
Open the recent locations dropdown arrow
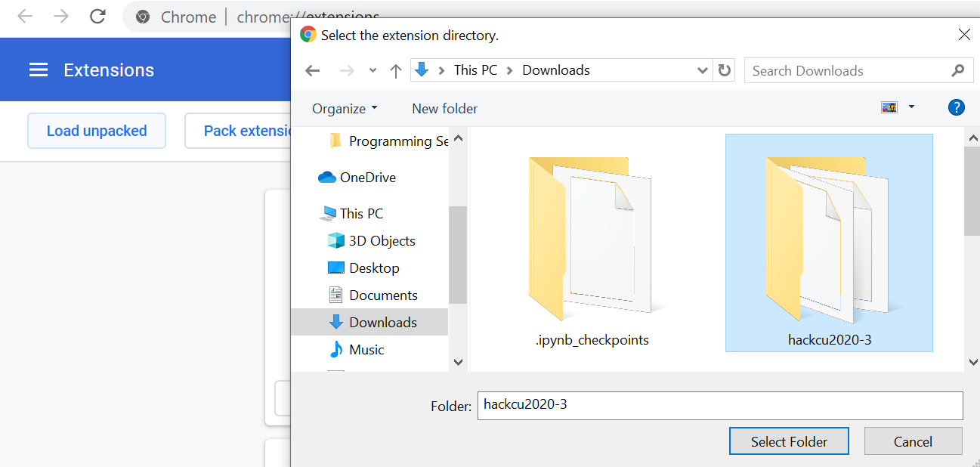pyautogui.click(x=373, y=70)
